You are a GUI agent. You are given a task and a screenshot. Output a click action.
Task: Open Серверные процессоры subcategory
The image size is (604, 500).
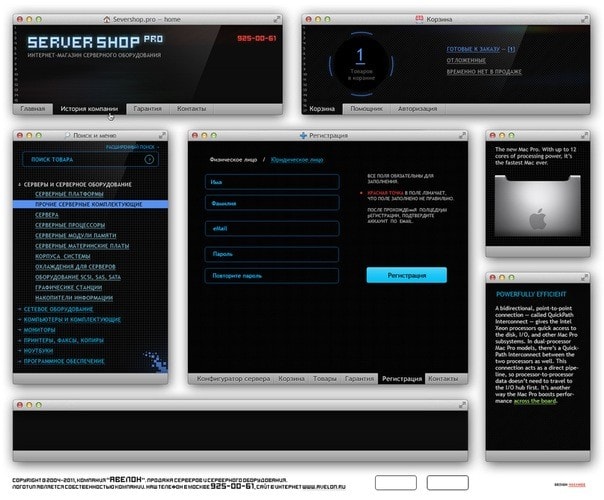point(70,225)
